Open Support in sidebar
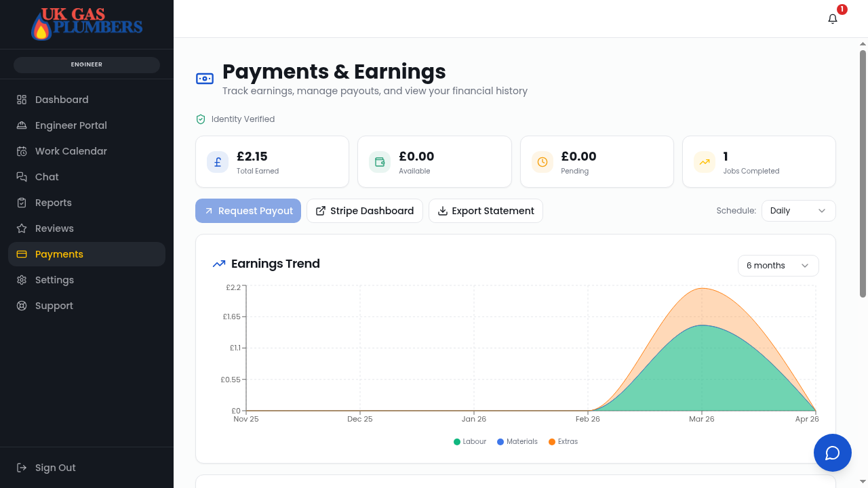Viewport: 868px width, 488px height. tap(87, 306)
